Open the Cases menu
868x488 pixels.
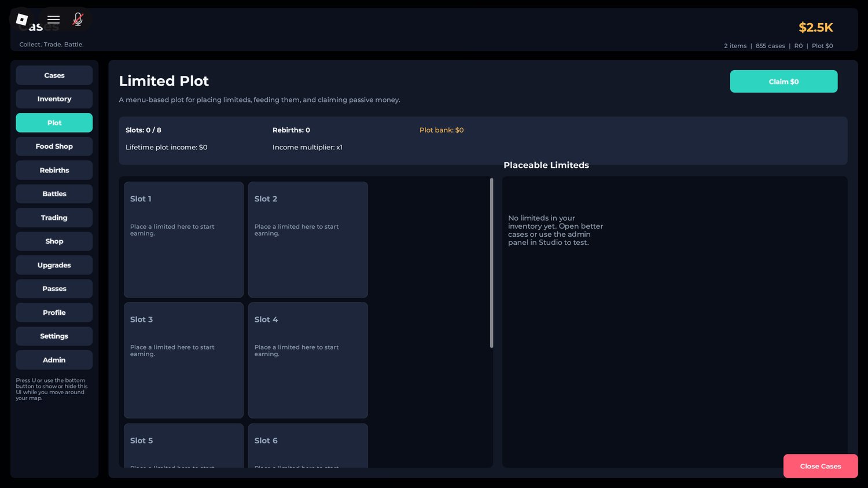click(x=54, y=75)
